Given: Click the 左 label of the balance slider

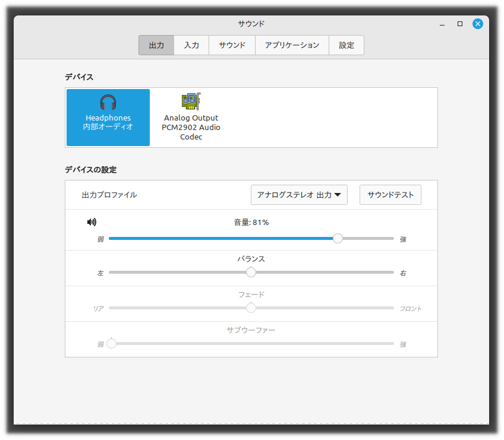Looking at the screenshot, I should coord(100,273).
